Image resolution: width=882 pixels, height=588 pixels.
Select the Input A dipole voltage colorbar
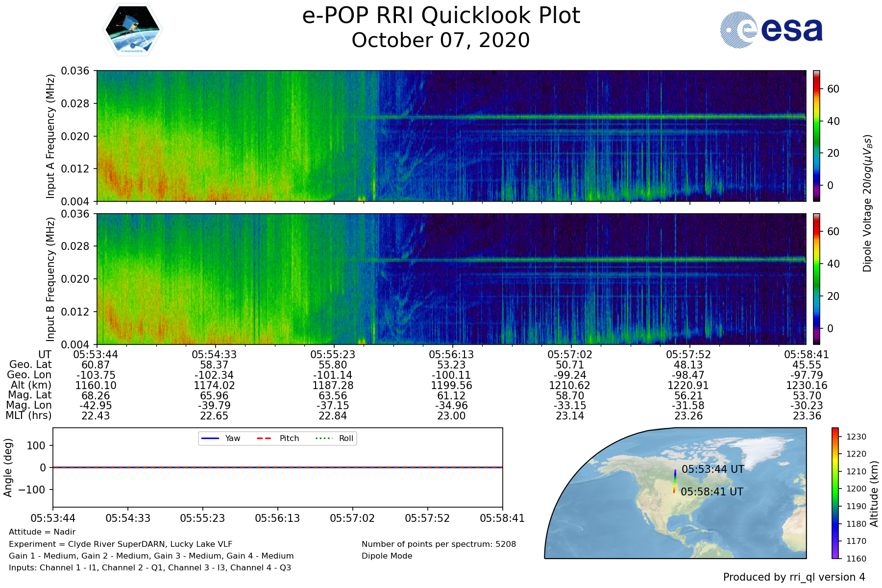pyautogui.click(x=816, y=136)
